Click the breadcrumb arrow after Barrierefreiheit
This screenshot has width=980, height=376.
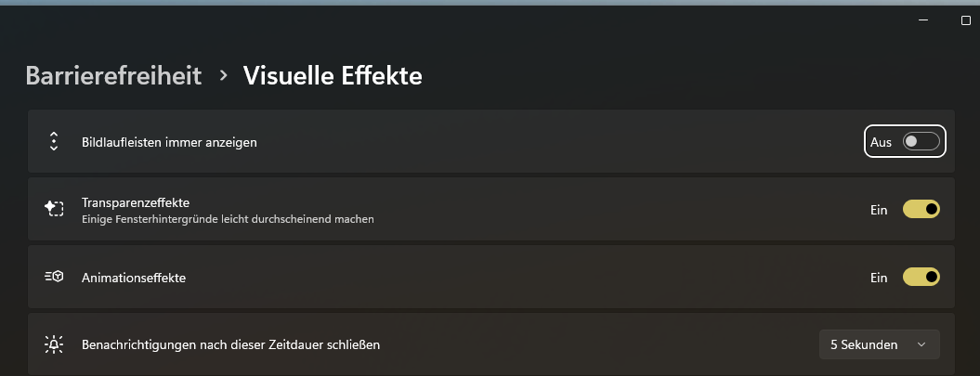(x=223, y=75)
